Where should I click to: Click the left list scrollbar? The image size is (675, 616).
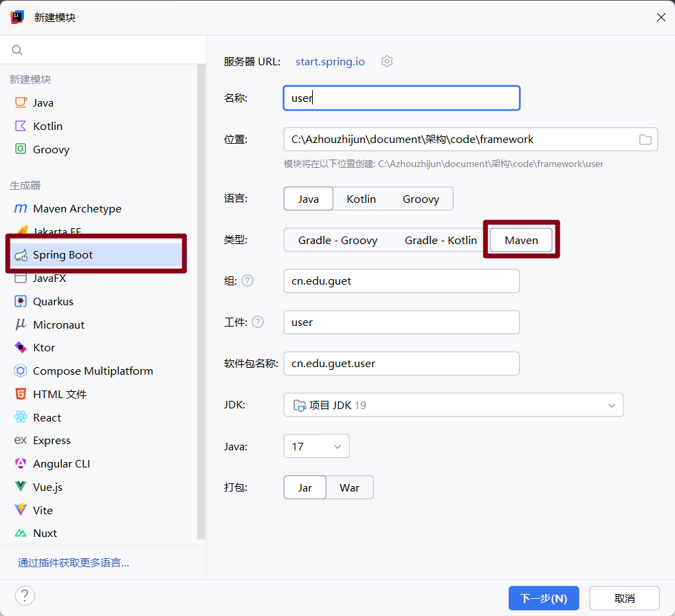pos(201,301)
